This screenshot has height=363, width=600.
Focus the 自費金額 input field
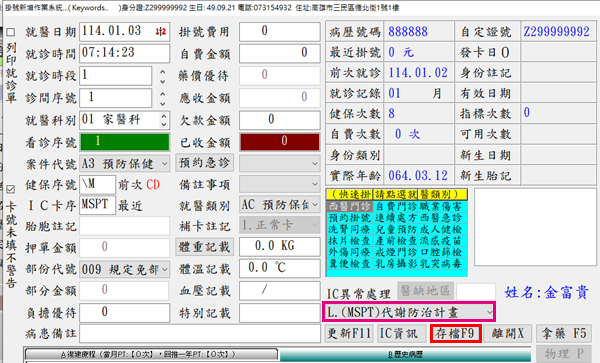[280, 53]
